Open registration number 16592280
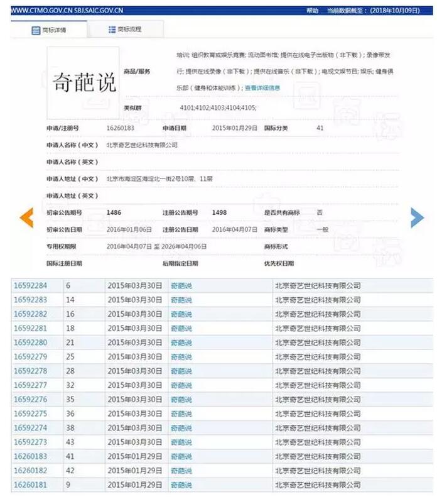The width and height of the screenshot is (437, 504). click(31, 342)
